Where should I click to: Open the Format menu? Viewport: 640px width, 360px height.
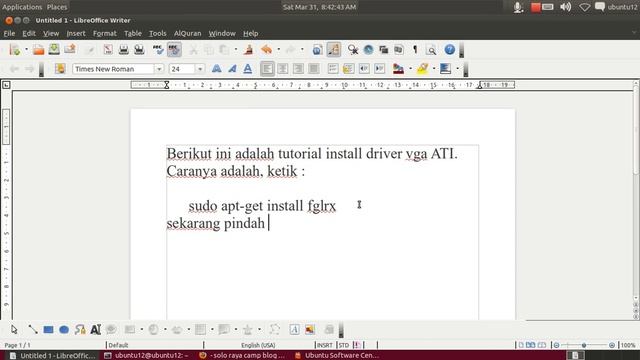pos(104,33)
